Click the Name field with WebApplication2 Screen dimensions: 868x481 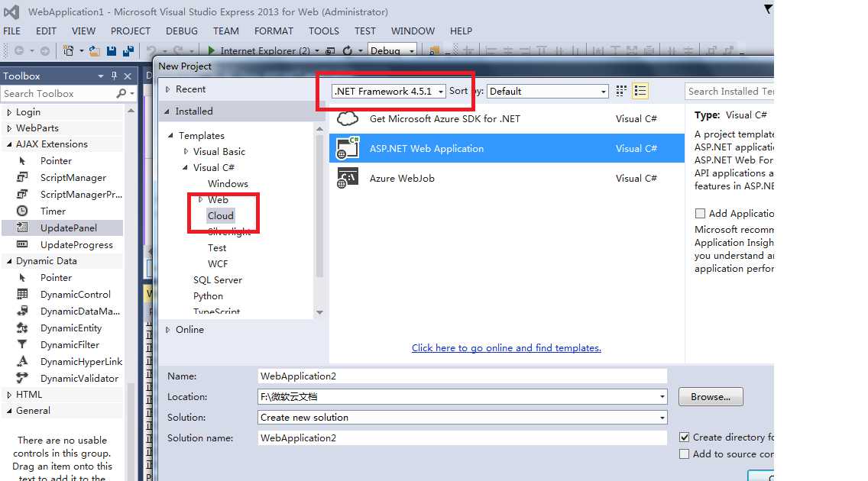point(462,376)
